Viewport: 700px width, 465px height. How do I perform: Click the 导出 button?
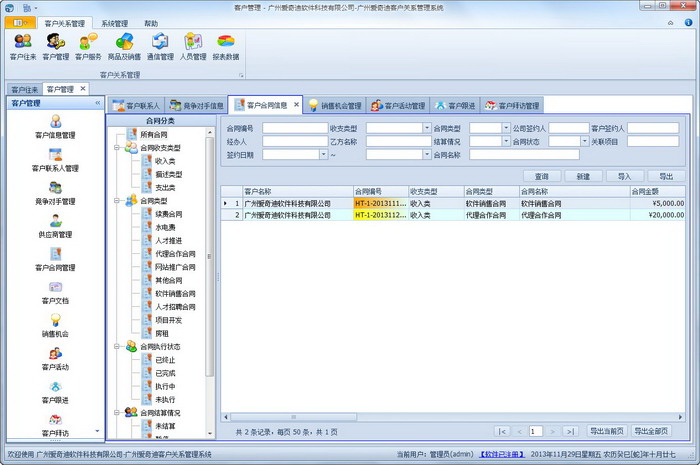pos(666,176)
